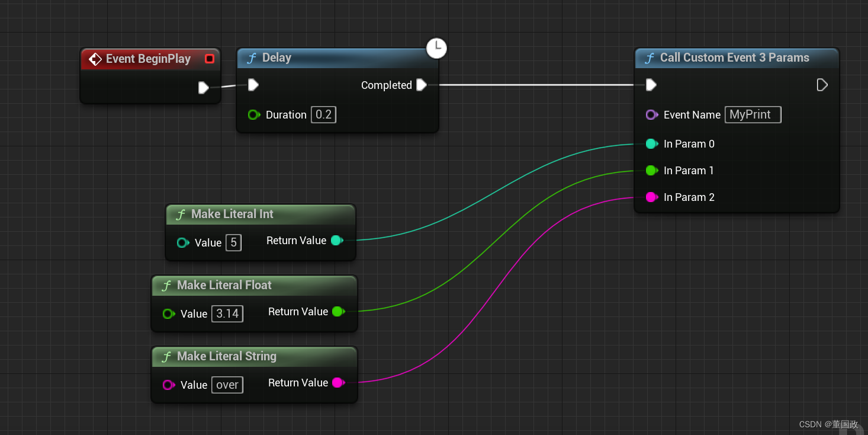Image resolution: width=868 pixels, height=435 pixels.
Task: Click the red stop square on Event BeginPlay
Action: (x=209, y=59)
